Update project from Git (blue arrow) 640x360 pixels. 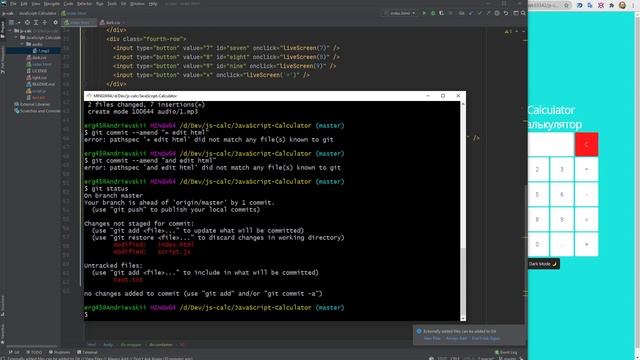coord(471,13)
